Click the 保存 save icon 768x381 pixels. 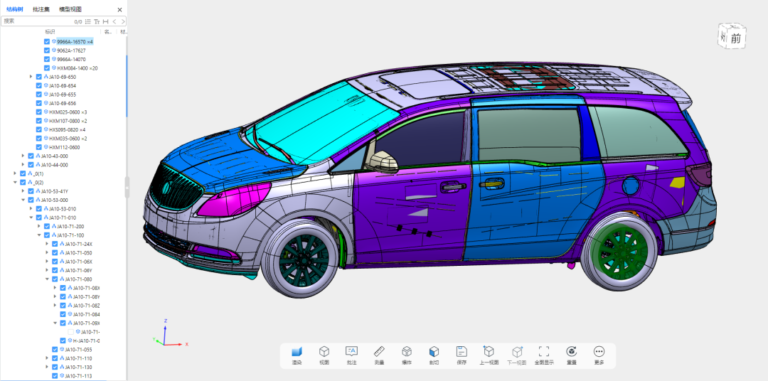(x=461, y=351)
